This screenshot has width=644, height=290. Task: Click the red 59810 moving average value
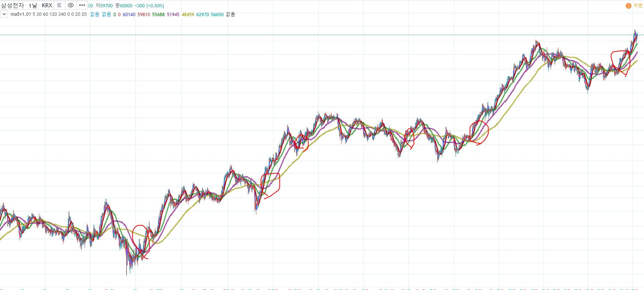(x=143, y=15)
